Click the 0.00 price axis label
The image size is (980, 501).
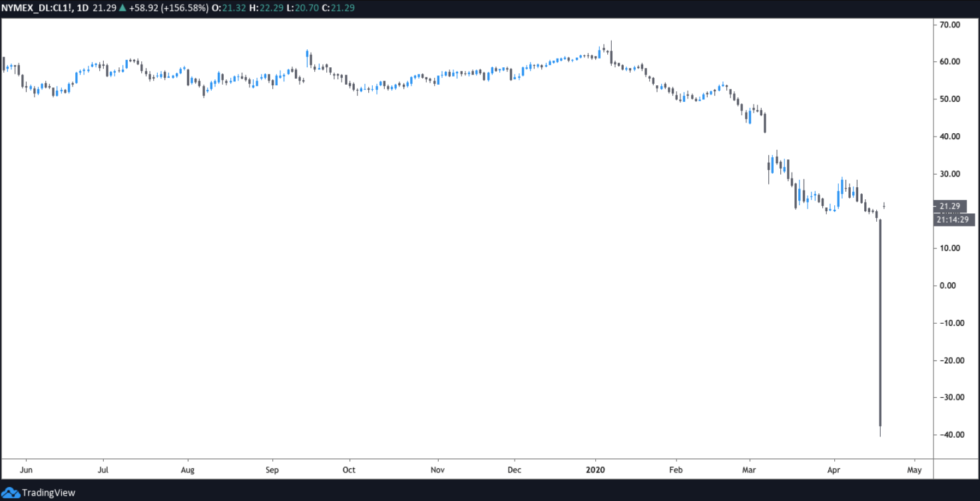point(948,286)
